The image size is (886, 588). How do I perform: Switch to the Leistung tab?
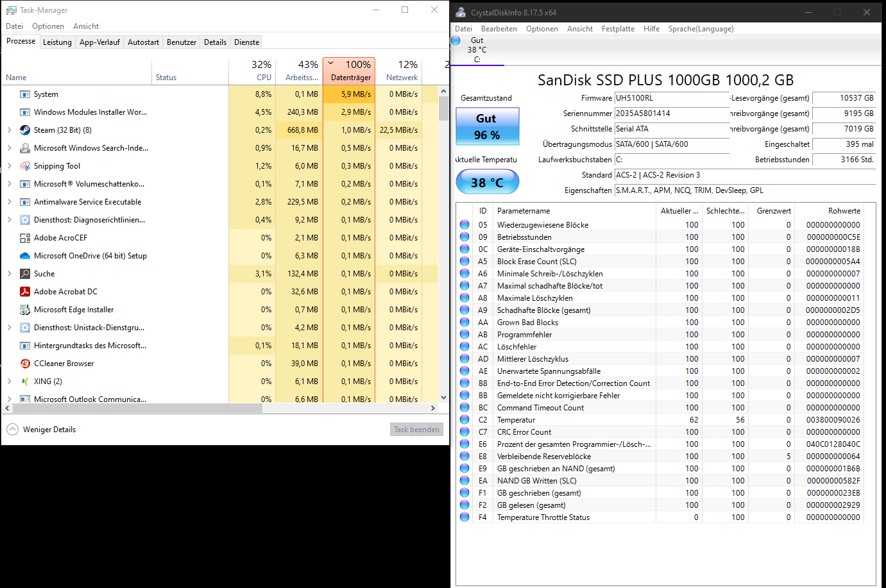pos(57,42)
